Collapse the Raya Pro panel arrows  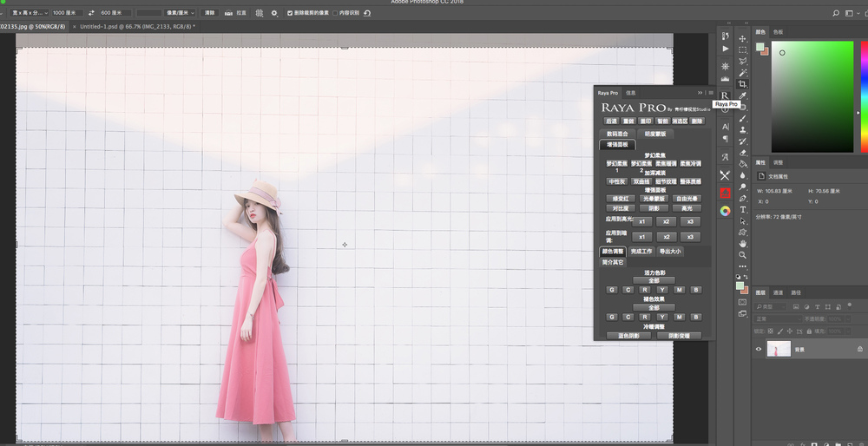(700, 92)
